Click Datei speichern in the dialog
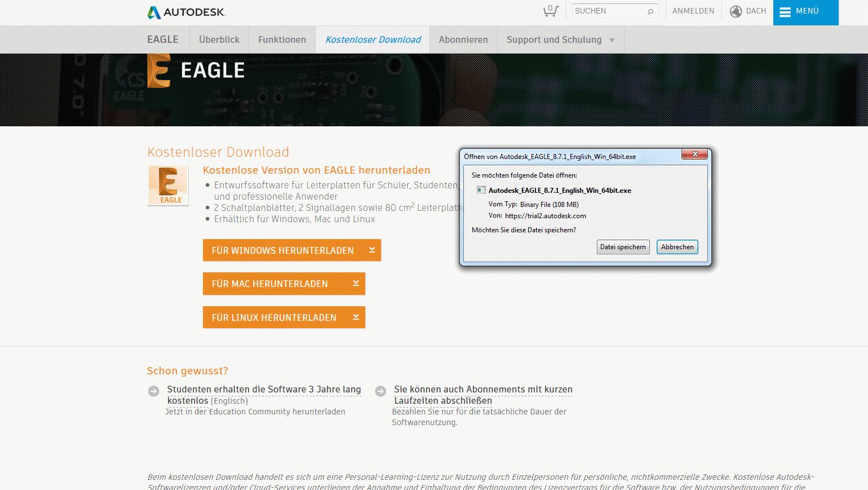Screen dimensions: 868x490 623,247
